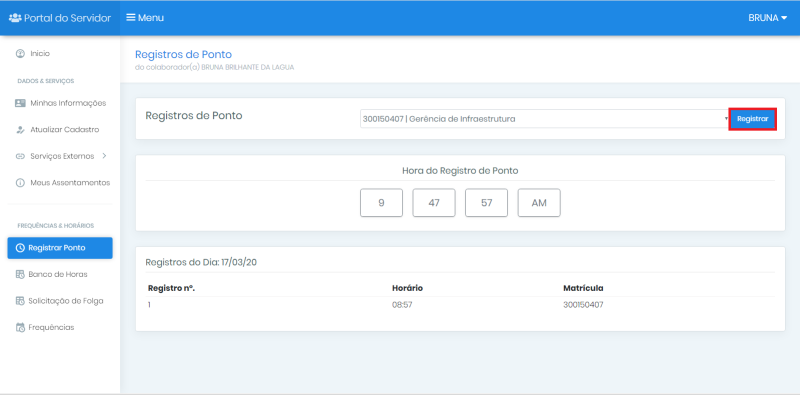
Task: Click the Registro nº. column header
Action: click(171, 288)
